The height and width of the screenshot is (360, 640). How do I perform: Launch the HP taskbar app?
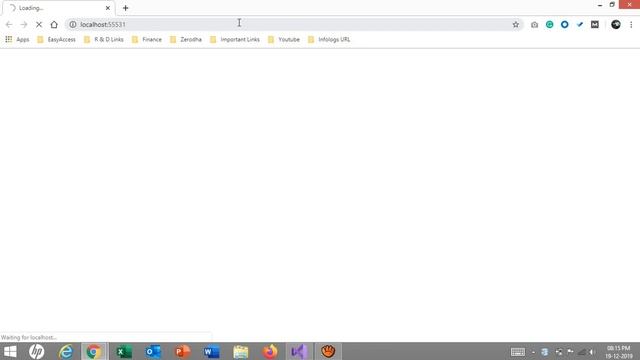click(36, 351)
